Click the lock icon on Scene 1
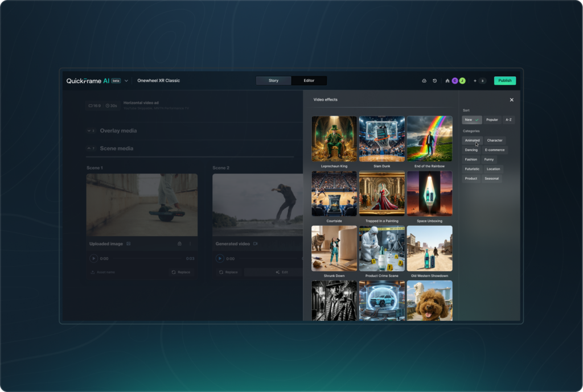Screen dimensions: 583x392 click(179, 244)
